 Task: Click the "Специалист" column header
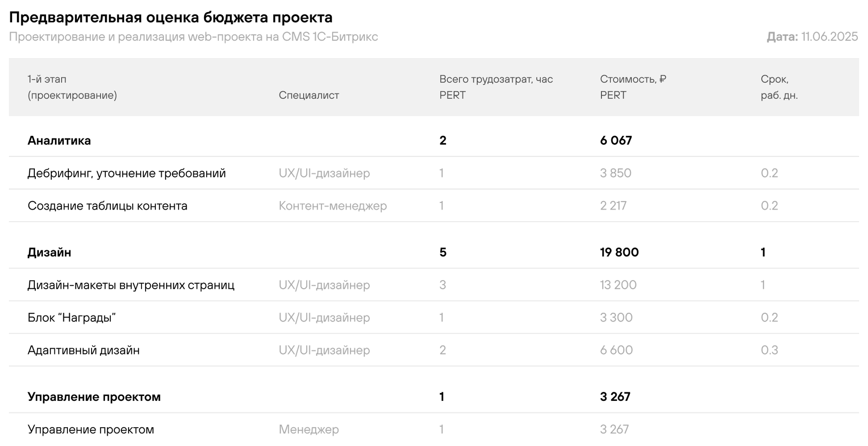pyautogui.click(x=309, y=95)
